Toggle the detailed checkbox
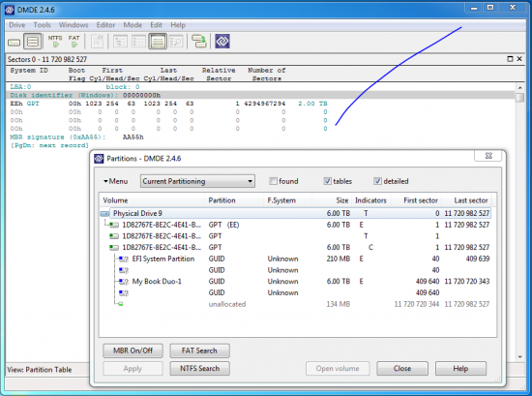Image resolution: width=532 pixels, height=396 pixels. click(377, 181)
